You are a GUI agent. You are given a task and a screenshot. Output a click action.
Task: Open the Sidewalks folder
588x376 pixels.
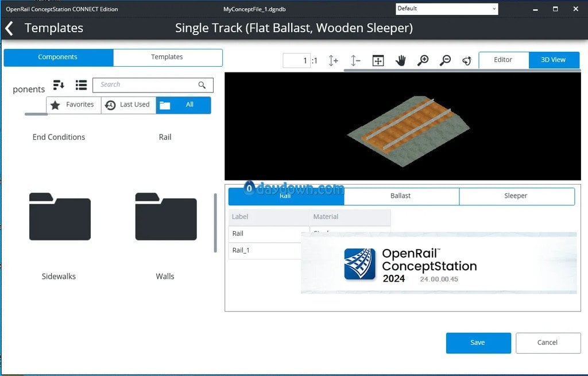click(60, 216)
